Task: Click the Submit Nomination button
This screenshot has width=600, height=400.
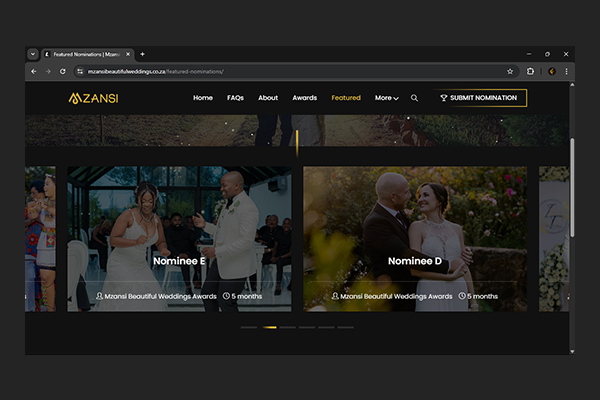Action: [x=479, y=98]
